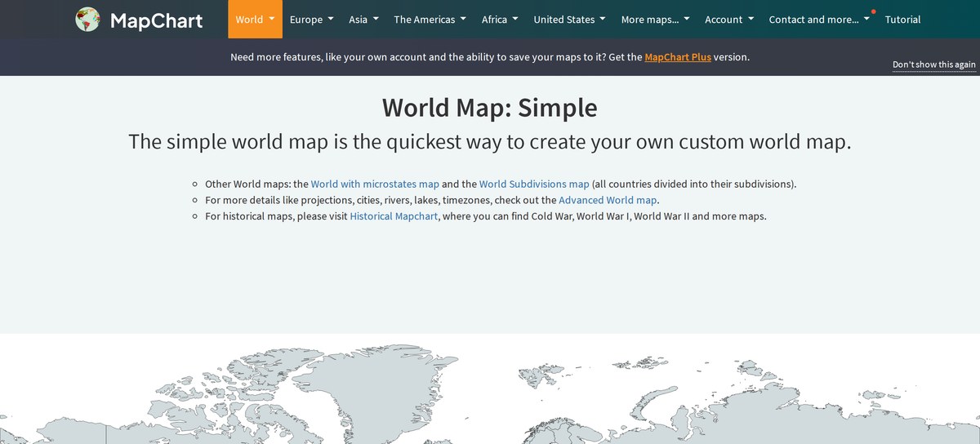Open the World dropdown menu

(x=255, y=20)
